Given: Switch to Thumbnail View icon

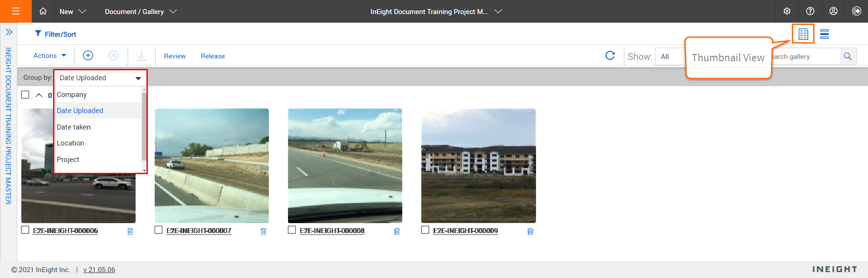Looking at the screenshot, I should (x=803, y=34).
